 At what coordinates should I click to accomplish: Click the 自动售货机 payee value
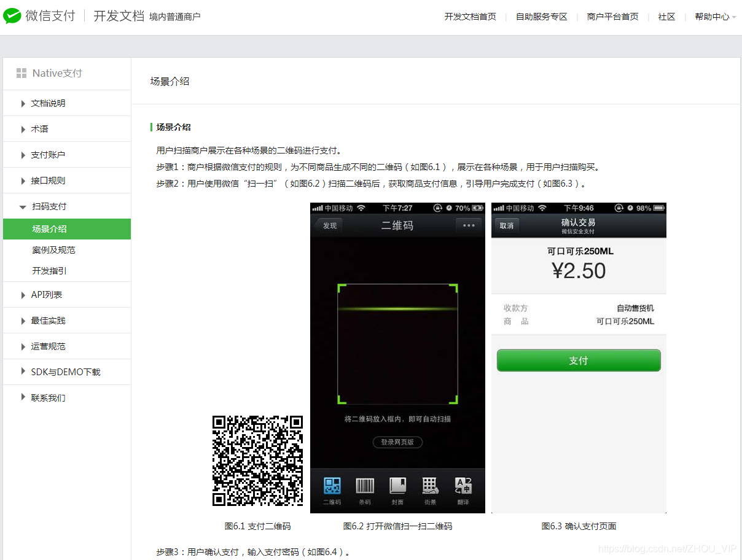point(636,308)
